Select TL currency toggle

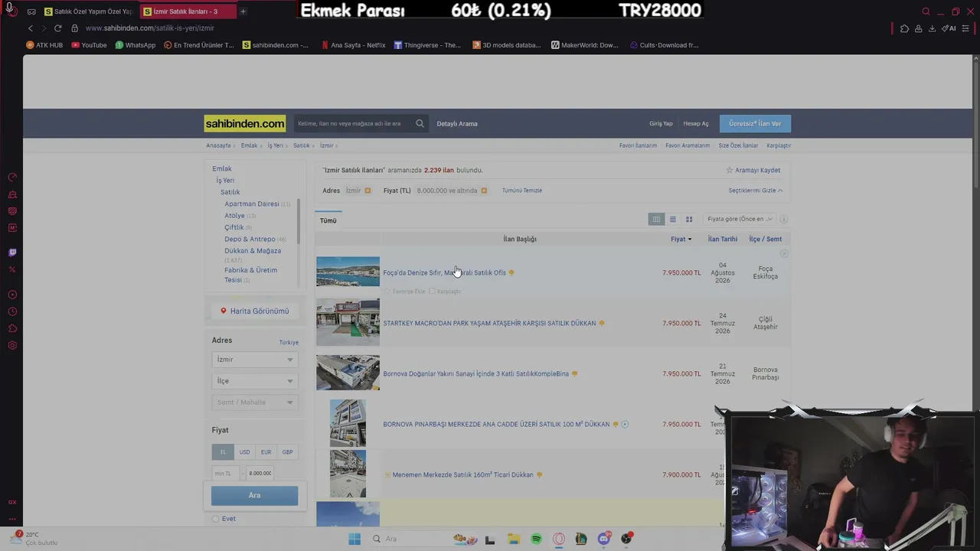(223, 452)
